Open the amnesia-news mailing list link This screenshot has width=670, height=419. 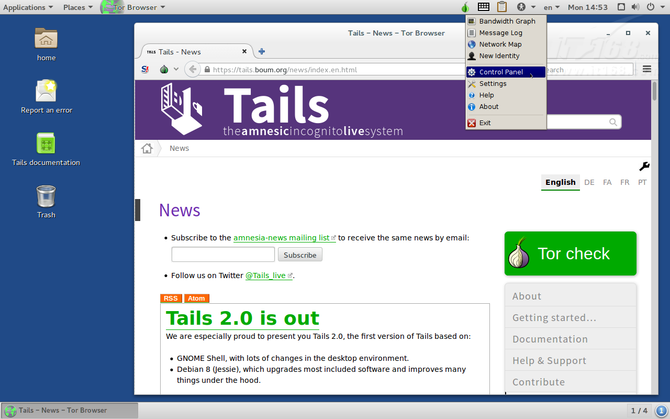click(284, 238)
